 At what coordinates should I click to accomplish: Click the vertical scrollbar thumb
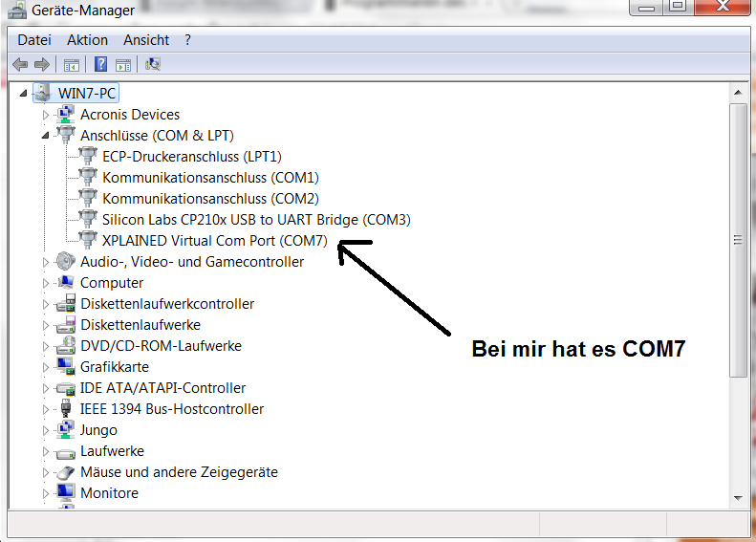pyautogui.click(x=738, y=240)
